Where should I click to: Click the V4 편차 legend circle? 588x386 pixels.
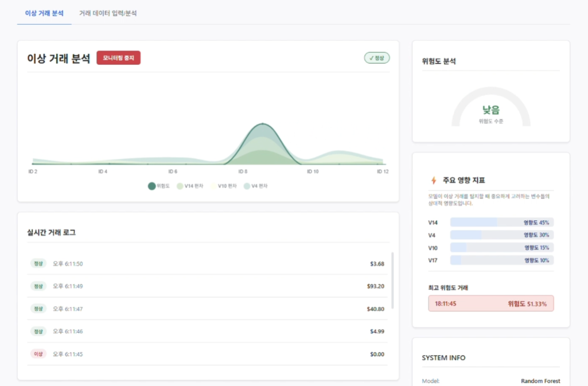click(x=247, y=186)
